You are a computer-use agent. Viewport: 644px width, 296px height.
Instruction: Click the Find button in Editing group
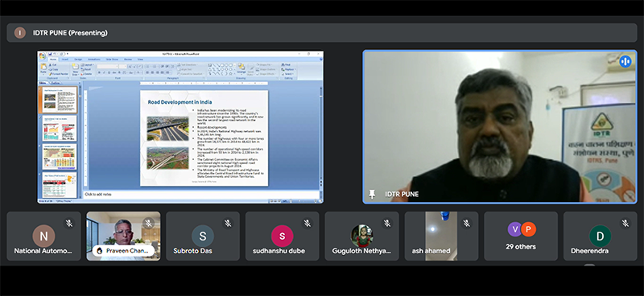pyautogui.click(x=286, y=65)
